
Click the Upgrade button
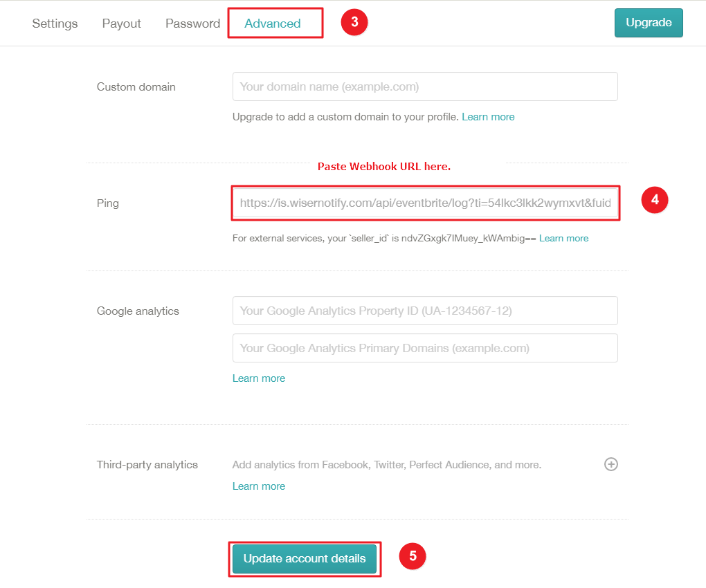649,23
